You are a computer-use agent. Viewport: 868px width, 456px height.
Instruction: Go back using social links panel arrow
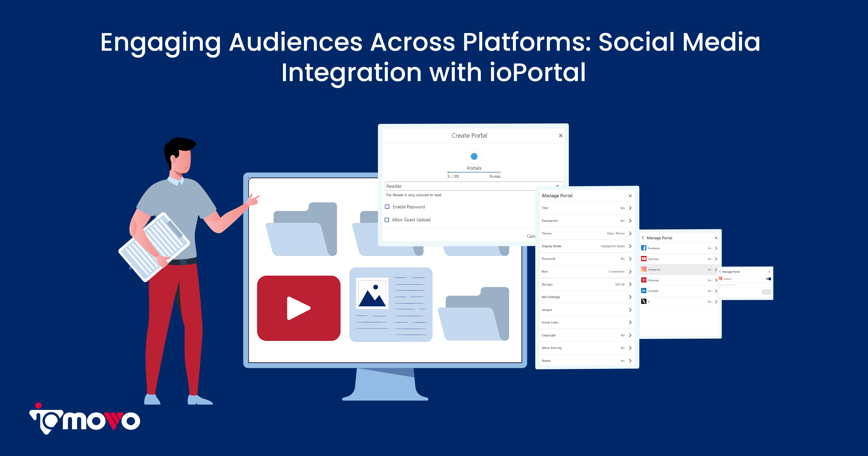643,238
